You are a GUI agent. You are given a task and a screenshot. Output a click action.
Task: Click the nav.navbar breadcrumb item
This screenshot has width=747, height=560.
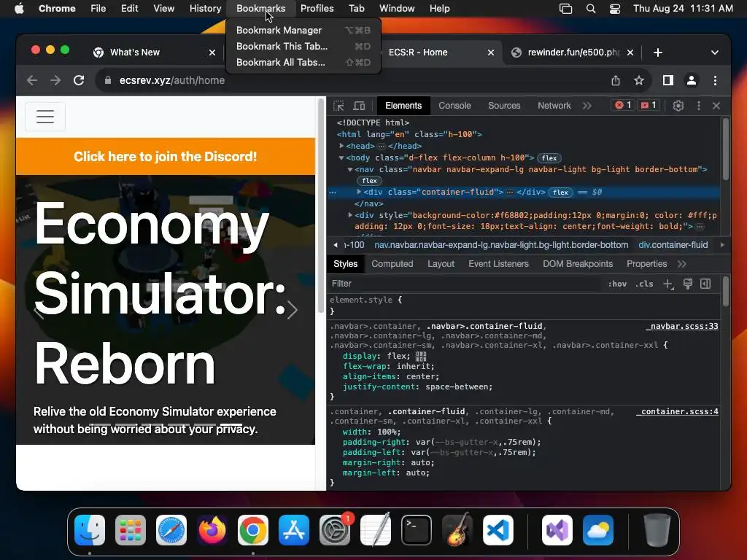(501, 245)
